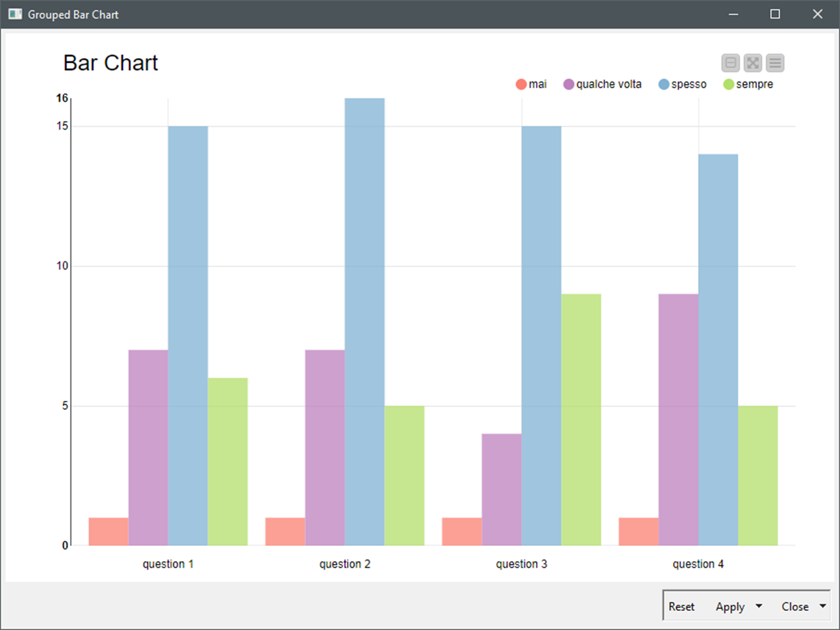Click the red mai color swatch
Screen dimensions: 840x630
(x=520, y=84)
